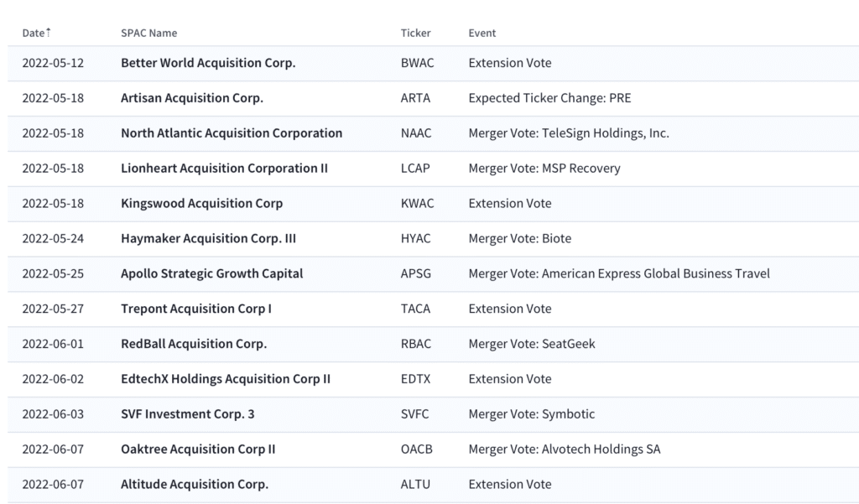Click Extension Vote in the EDTX row

tap(510, 378)
